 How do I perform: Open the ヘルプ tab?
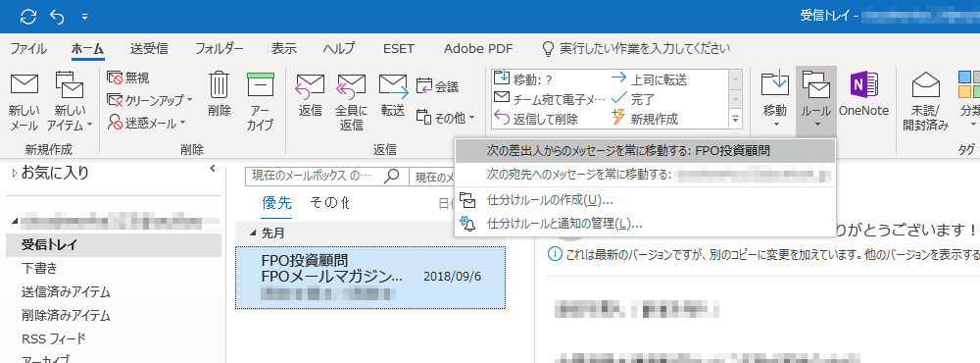click(x=339, y=48)
